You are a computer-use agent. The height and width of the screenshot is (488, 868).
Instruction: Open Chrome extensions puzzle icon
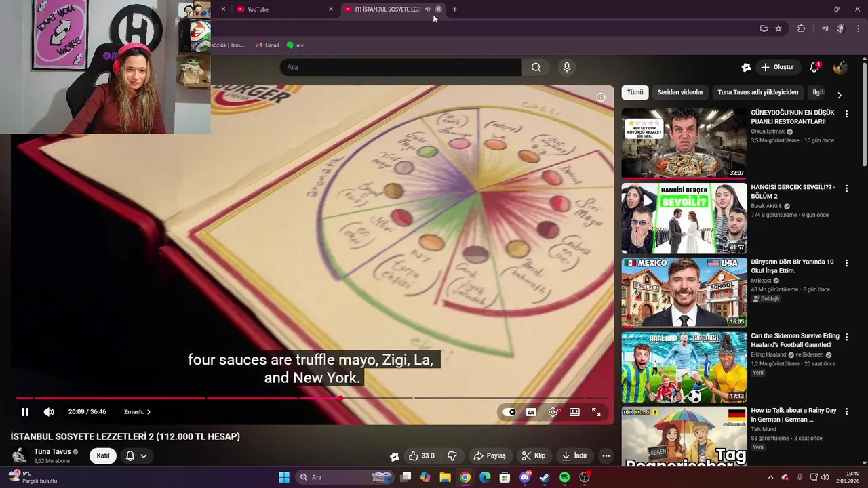(801, 28)
